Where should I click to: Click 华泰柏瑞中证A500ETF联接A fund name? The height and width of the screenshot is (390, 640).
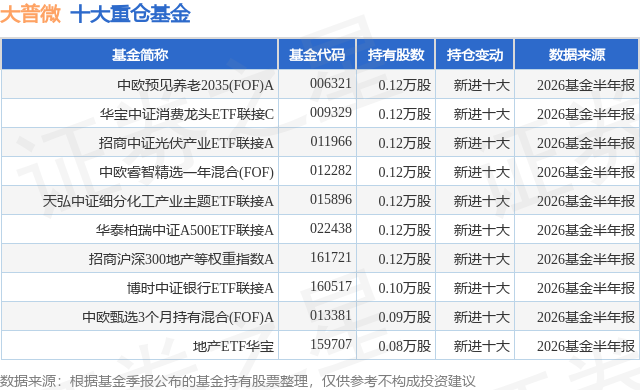click(184, 230)
